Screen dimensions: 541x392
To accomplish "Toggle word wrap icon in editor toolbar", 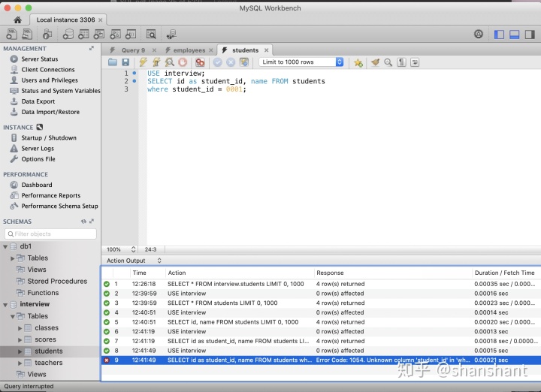I will tap(415, 62).
